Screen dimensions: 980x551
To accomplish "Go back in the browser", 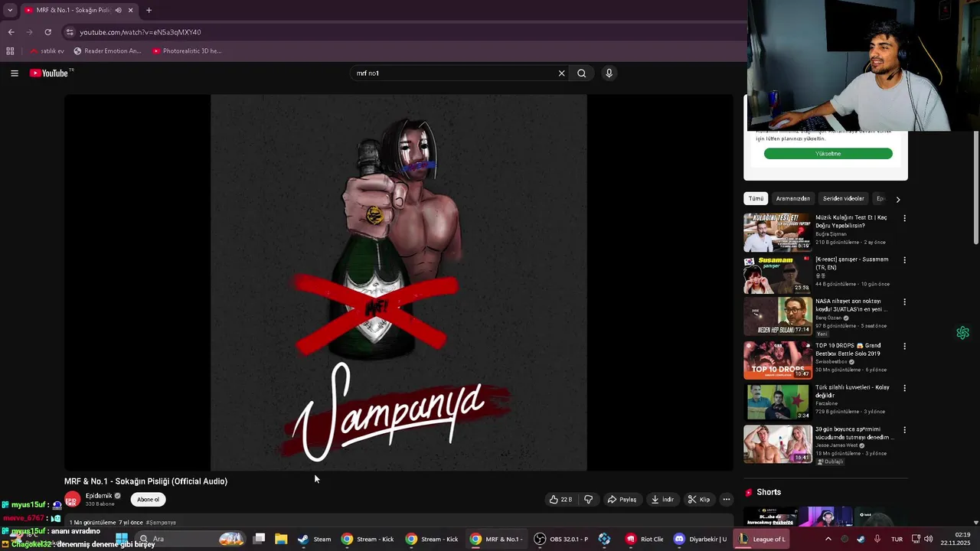I will [11, 32].
